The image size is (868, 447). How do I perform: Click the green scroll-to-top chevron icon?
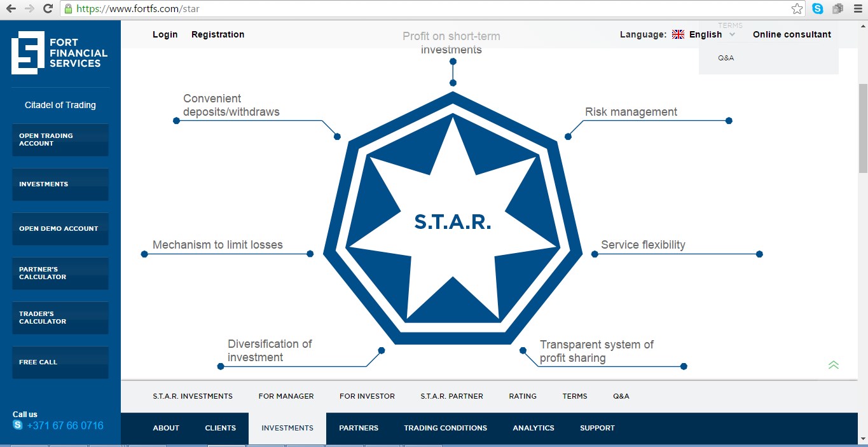click(834, 365)
